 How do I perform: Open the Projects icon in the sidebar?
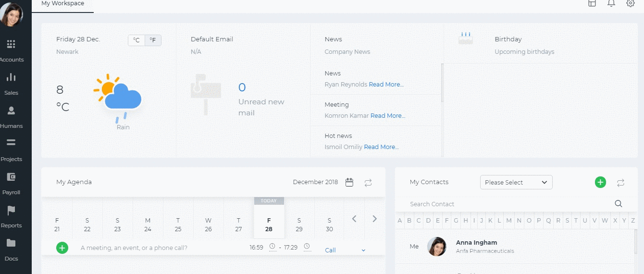[11, 142]
